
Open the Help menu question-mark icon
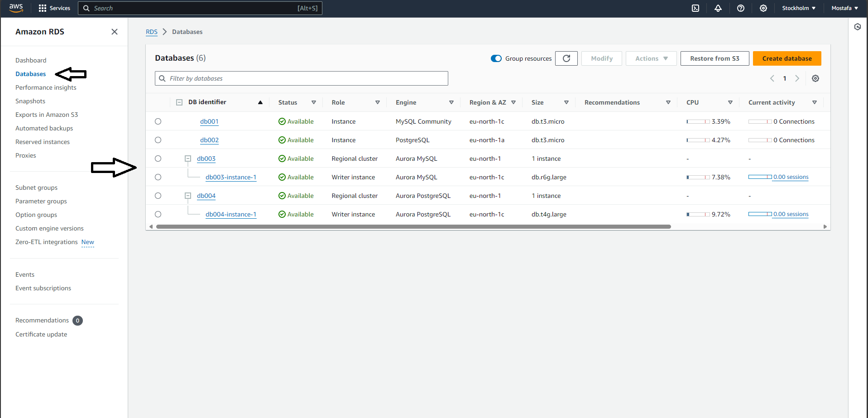[741, 8]
